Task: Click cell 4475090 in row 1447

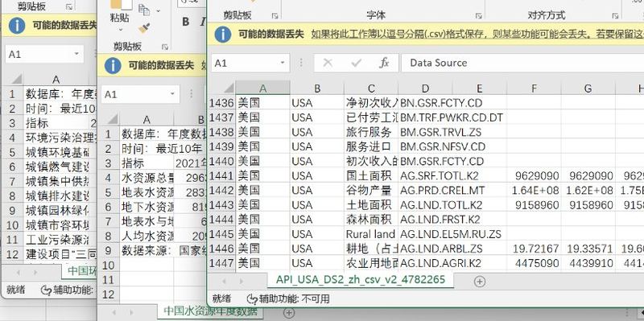Action: (x=534, y=263)
